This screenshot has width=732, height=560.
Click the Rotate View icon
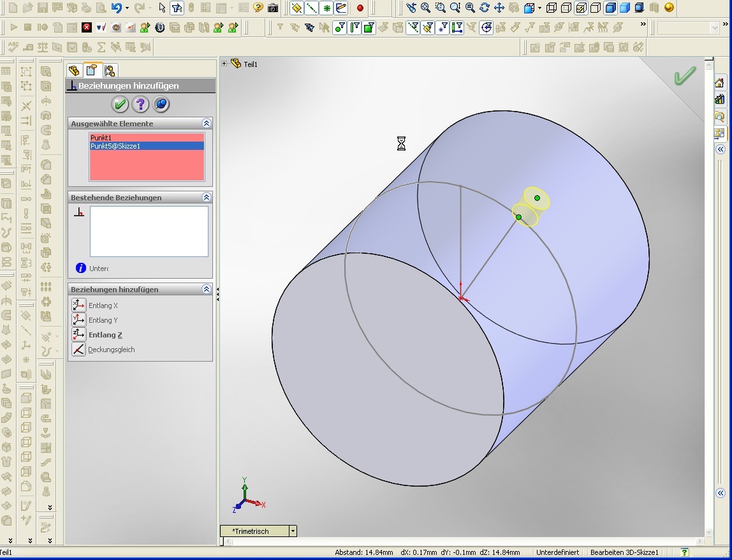(x=484, y=8)
